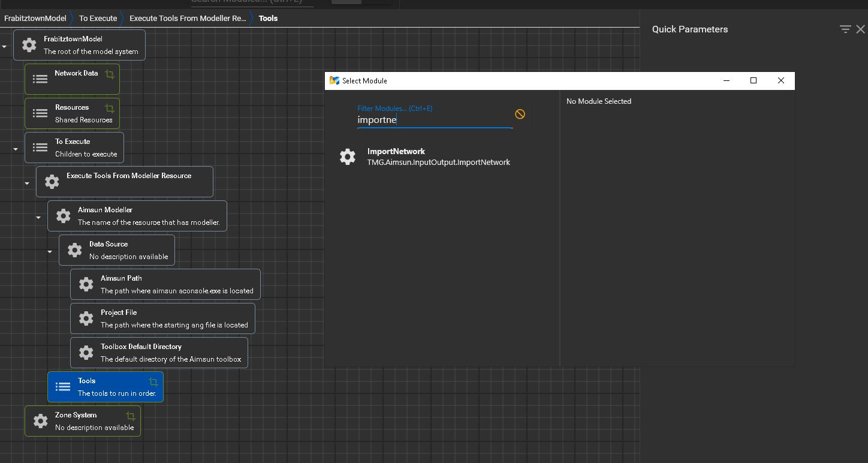Open To Execute breadcrumb item
Screen dimensions: 868x463
coord(98,18)
